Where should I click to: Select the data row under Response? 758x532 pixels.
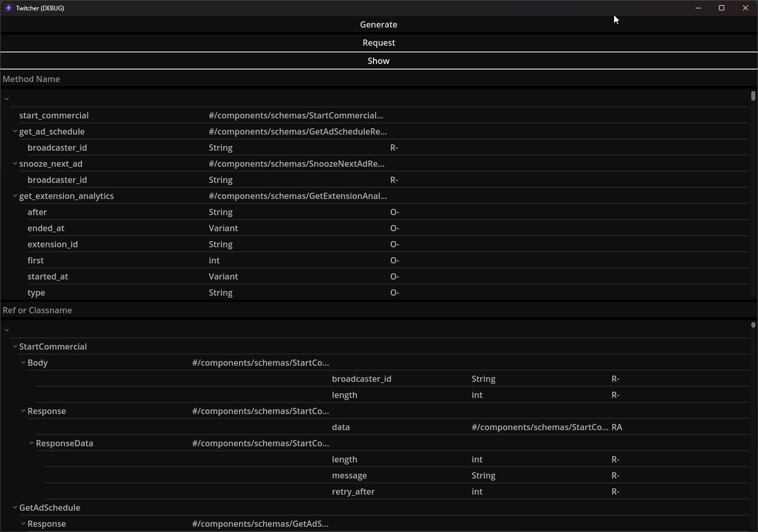[341, 427]
